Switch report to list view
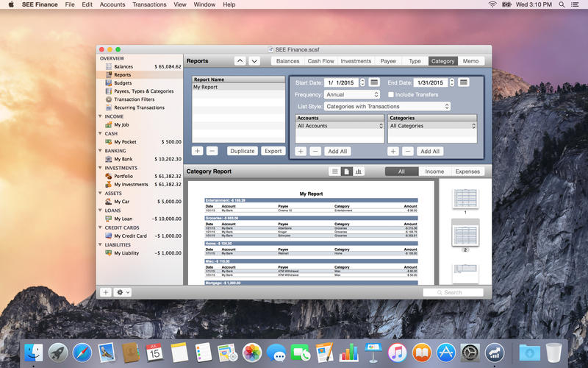Screen dimensions: 588x368 (335, 171)
